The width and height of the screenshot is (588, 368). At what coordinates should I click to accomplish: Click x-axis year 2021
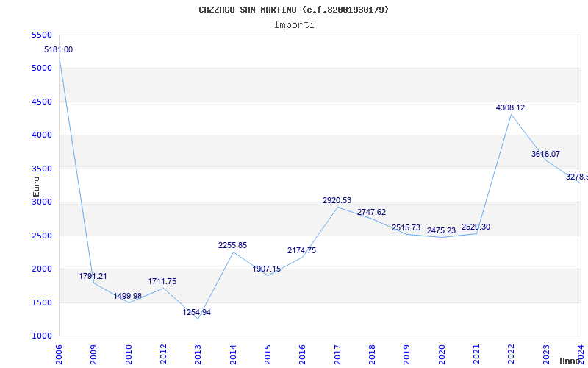click(476, 355)
